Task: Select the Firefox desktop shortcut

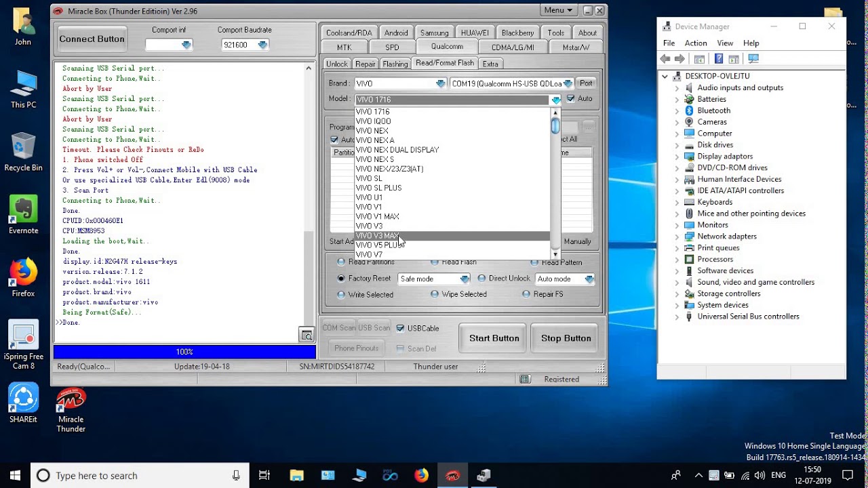Action: pyautogui.click(x=23, y=279)
